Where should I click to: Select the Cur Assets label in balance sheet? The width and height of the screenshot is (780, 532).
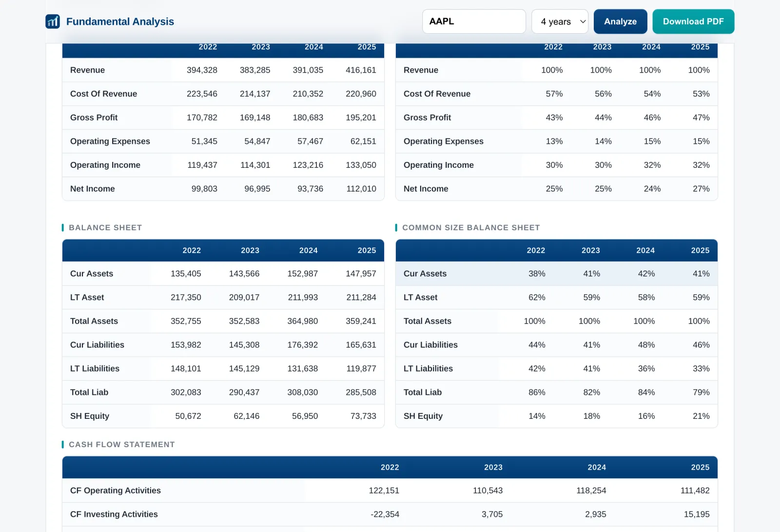[92, 274]
